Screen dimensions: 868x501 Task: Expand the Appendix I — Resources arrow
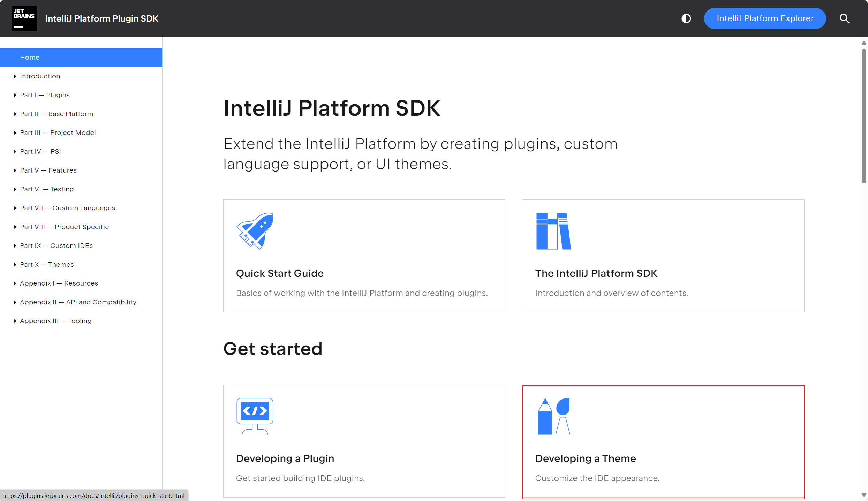point(15,283)
